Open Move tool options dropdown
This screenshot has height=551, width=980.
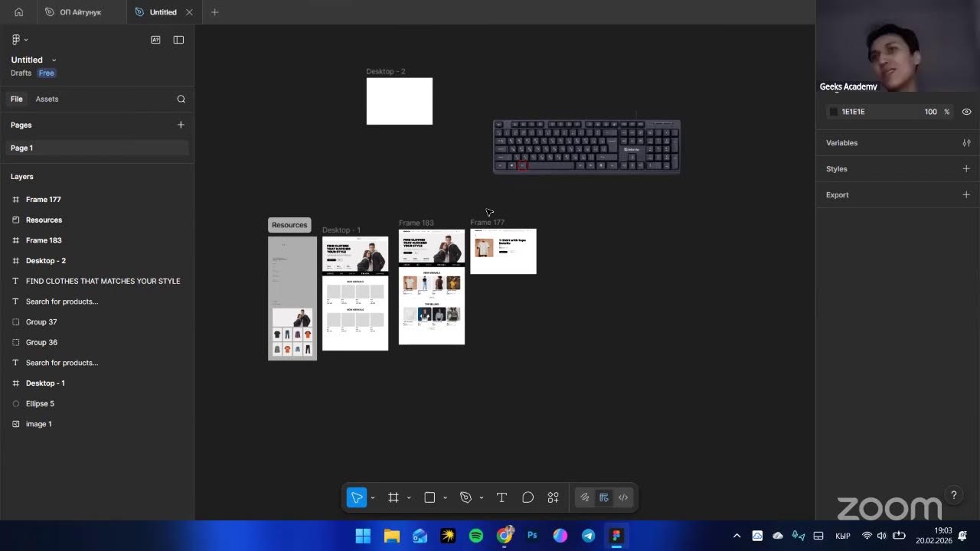coord(373,498)
